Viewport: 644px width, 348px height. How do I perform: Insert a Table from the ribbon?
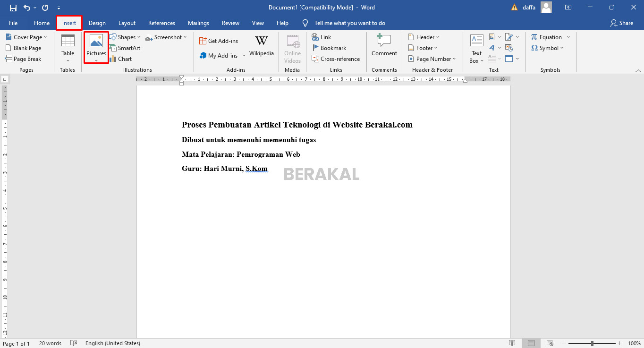point(68,45)
